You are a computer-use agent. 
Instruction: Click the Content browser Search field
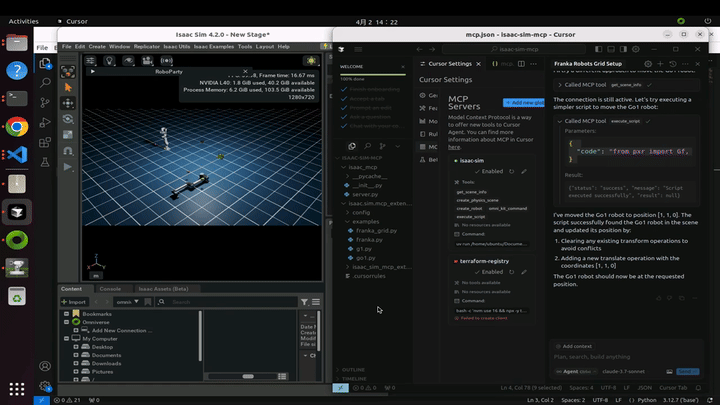(234, 302)
